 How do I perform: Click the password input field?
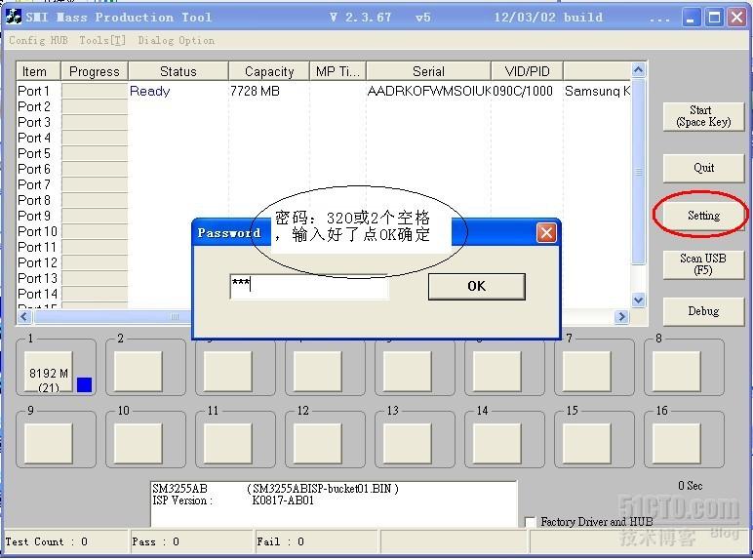click(309, 286)
